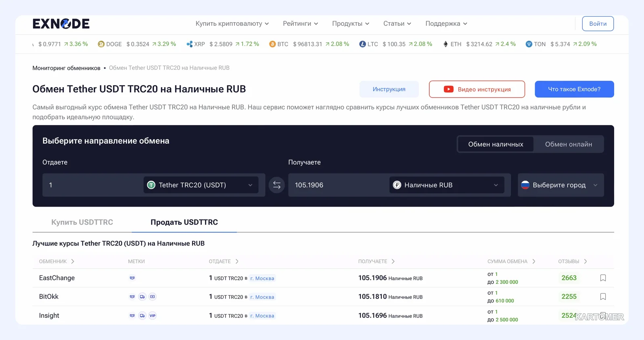Sort the table by the Получаете column

(x=376, y=261)
